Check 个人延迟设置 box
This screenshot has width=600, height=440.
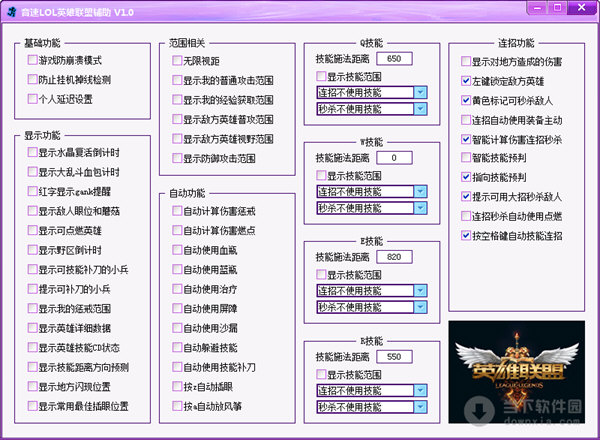(32, 99)
